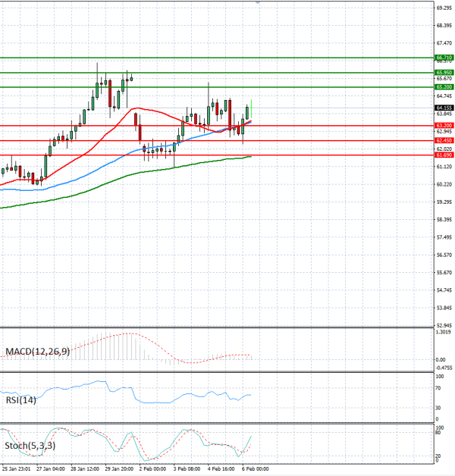
Task: Select the 65.200 green resistance price label
Action: (x=444, y=87)
